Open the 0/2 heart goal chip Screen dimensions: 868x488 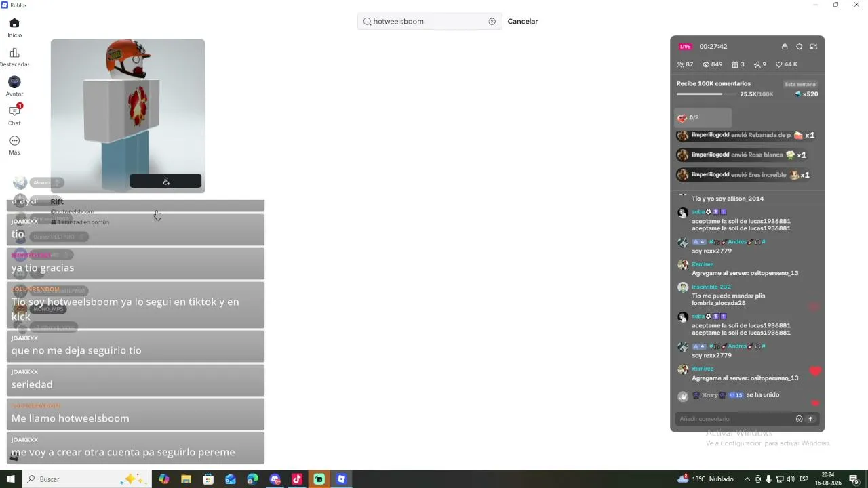(x=703, y=118)
